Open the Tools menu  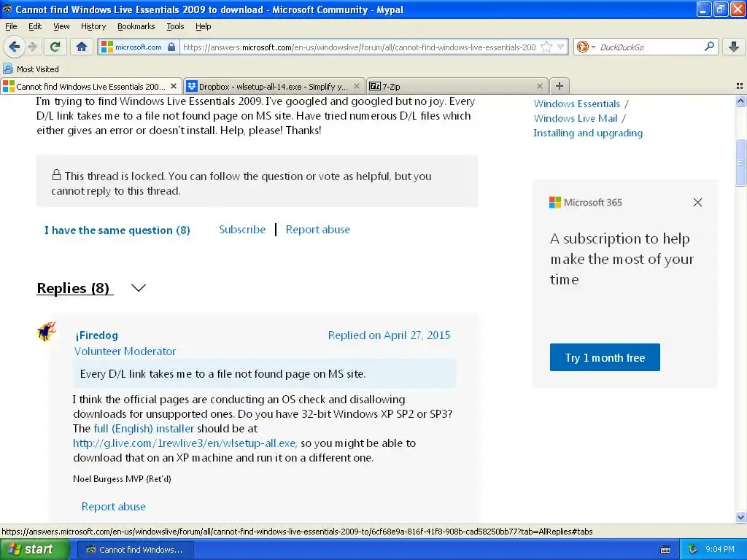pyautogui.click(x=175, y=26)
